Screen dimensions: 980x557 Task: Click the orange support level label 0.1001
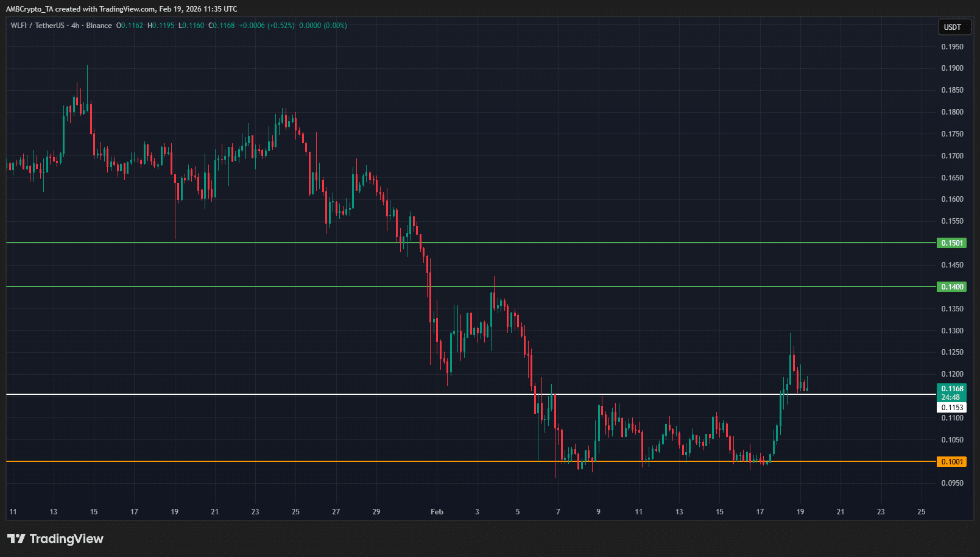point(951,462)
